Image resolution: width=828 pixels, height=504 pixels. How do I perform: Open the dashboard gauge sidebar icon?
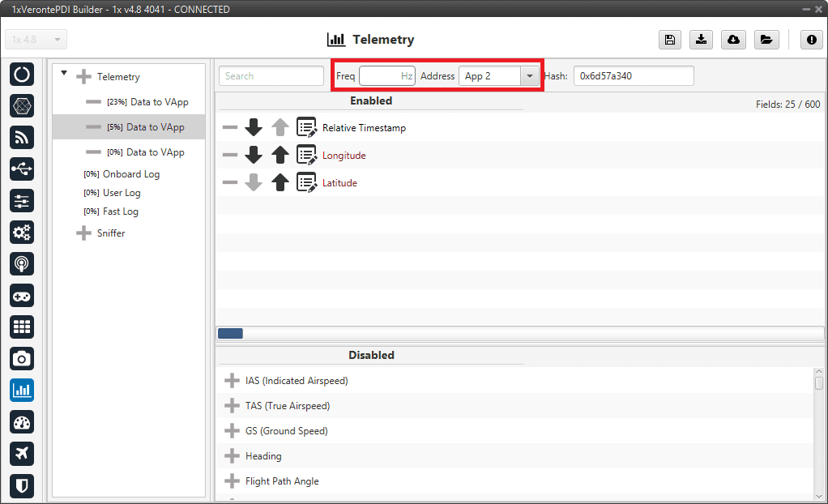22,422
